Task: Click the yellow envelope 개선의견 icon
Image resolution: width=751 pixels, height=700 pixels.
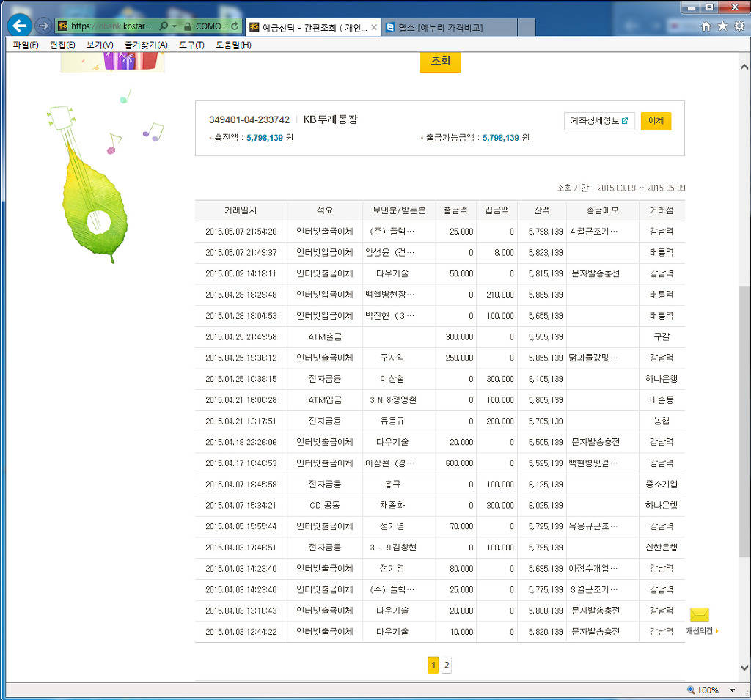Action: click(x=700, y=616)
